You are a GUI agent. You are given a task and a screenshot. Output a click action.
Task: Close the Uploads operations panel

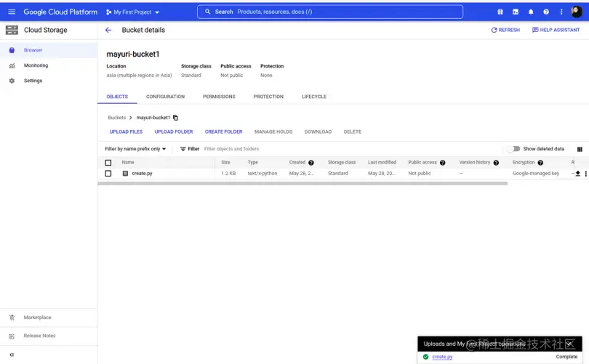point(570,344)
